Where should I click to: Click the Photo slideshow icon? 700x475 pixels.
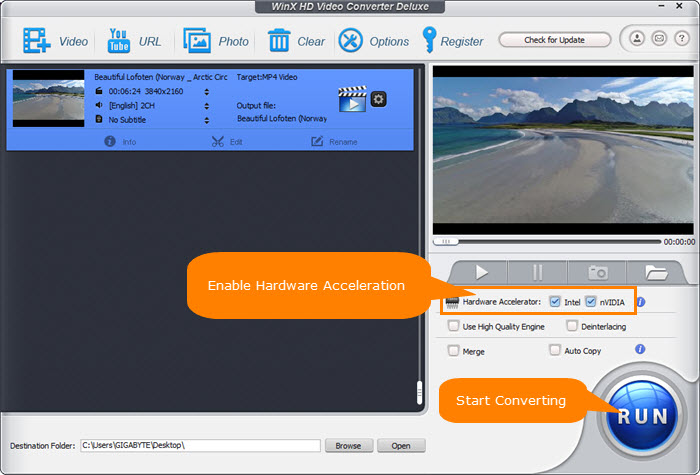197,41
